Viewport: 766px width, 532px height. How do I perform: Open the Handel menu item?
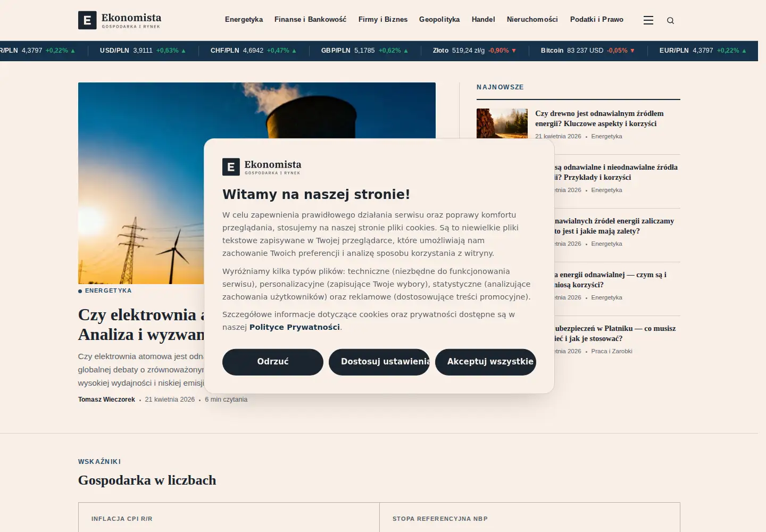[483, 19]
